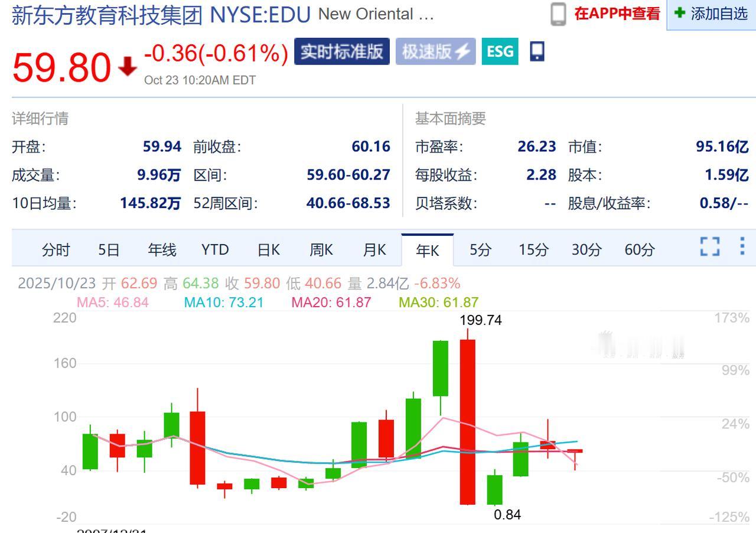Click the green plus icon for 添加自选
The image size is (756, 533).
click(680, 12)
